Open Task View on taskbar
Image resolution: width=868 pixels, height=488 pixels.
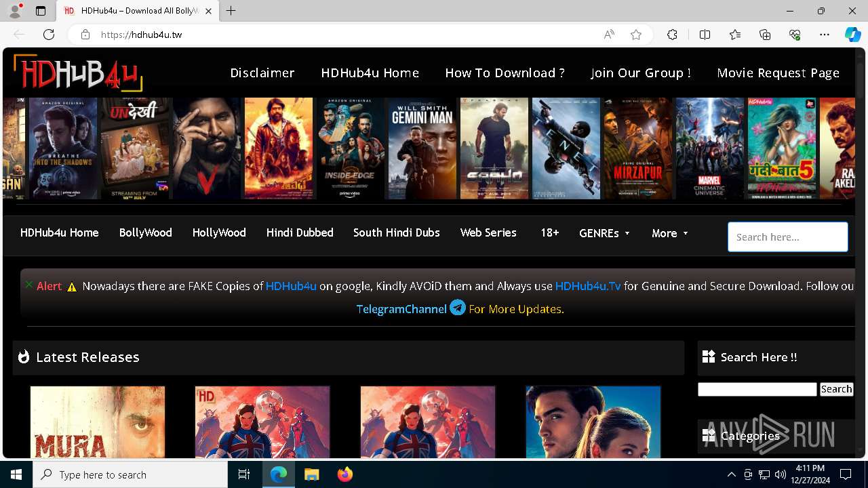tap(244, 474)
